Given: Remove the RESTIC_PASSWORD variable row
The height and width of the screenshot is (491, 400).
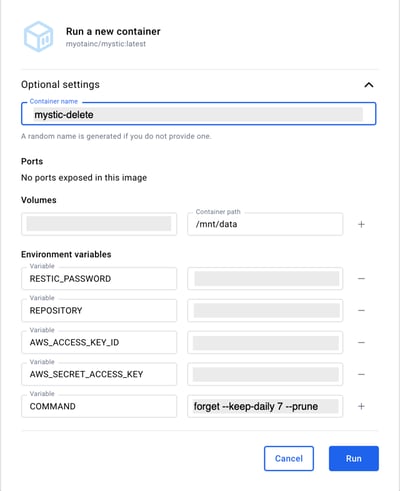Looking at the screenshot, I should 361,278.
